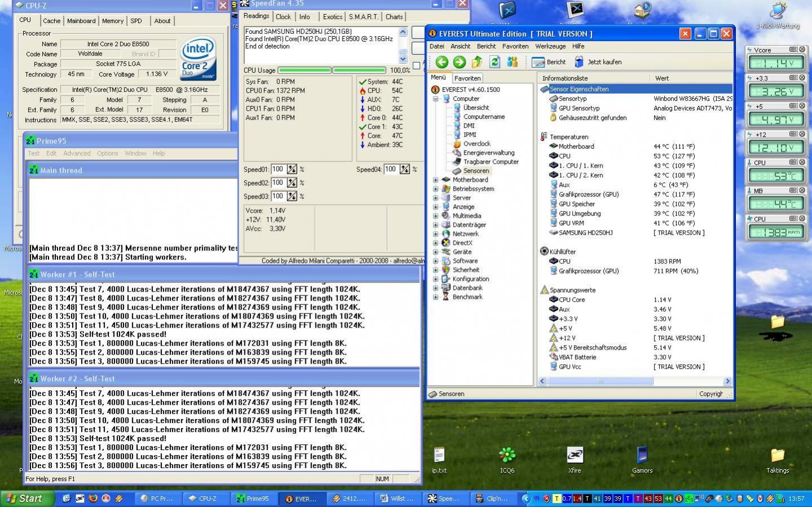Open Options menu in Prime95
This screenshot has width=812, height=507.
(107, 153)
